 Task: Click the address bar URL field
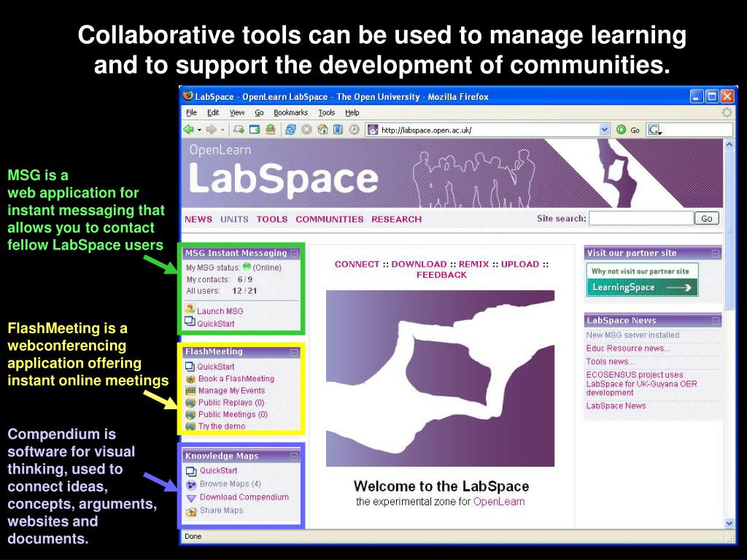pyautogui.click(x=488, y=130)
